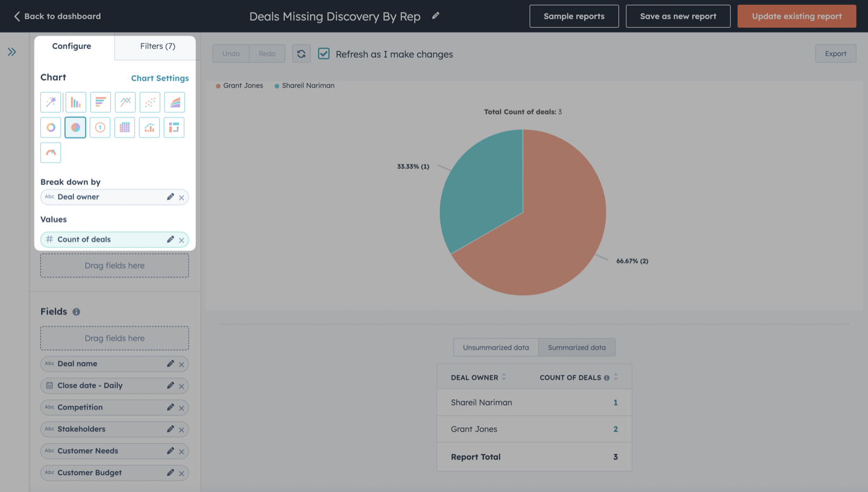
Task: Edit the report title pencil icon
Action: click(x=436, y=16)
